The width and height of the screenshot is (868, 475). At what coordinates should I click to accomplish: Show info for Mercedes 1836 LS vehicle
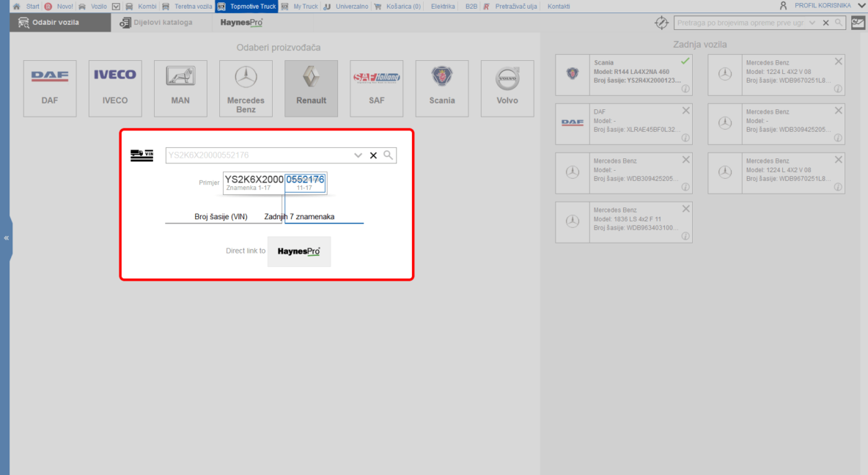[x=685, y=236]
